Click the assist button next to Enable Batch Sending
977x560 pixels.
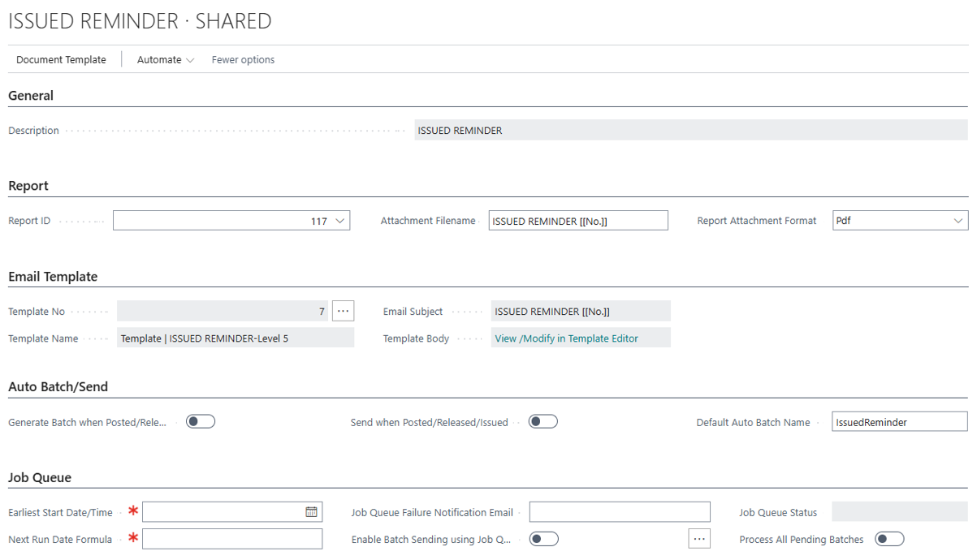point(698,538)
